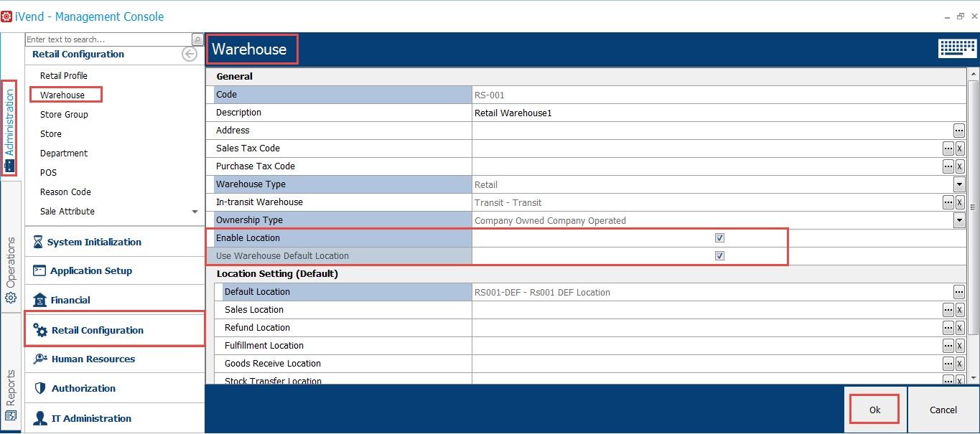Clear Refund Location with X button
Image resolution: width=980 pixels, height=434 pixels.
pyautogui.click(x=960, y=328)
